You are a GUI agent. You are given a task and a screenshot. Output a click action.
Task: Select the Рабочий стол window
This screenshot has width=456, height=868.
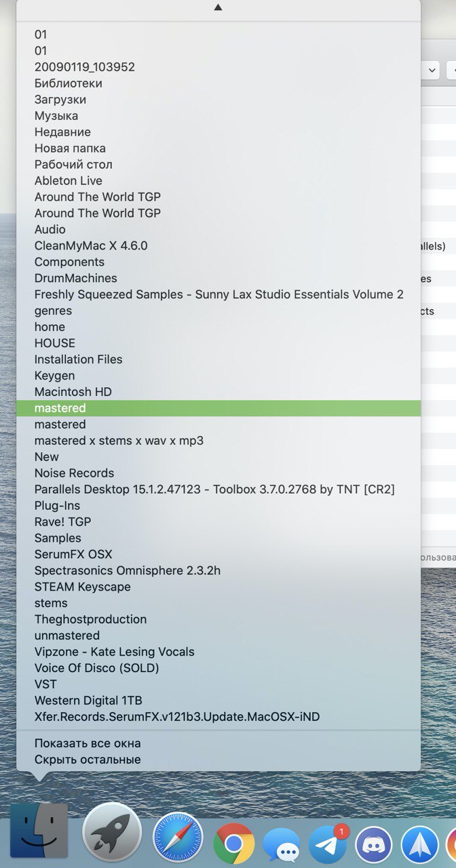[218, 164]
